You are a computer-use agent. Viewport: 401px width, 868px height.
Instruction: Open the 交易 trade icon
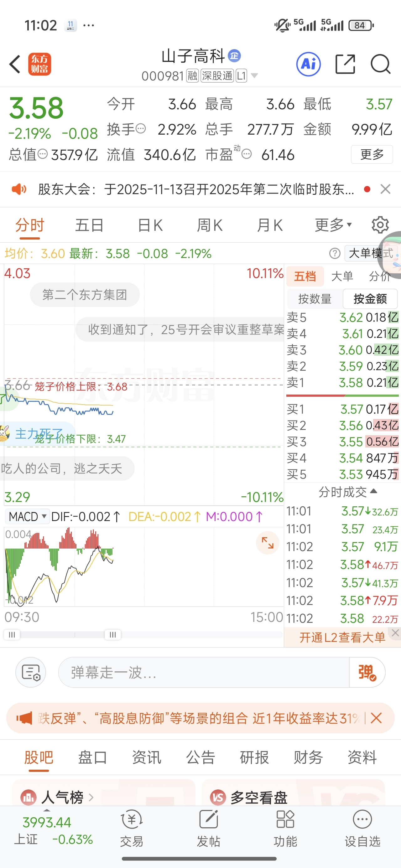click(x=132, y=828)
